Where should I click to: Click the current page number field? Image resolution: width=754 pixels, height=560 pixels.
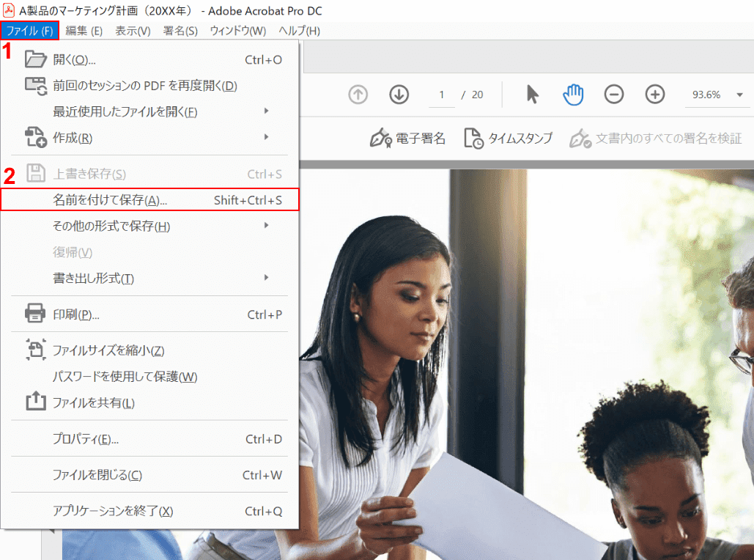(x=441, y=95)
